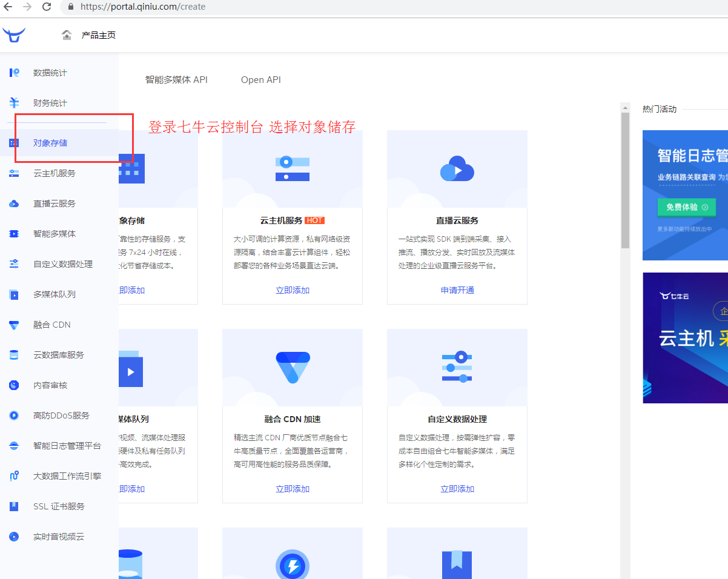The height and width of the screenshot is (579, 728).
Task: Open 对象存储 in the sidebar
Action: [50, 143]
